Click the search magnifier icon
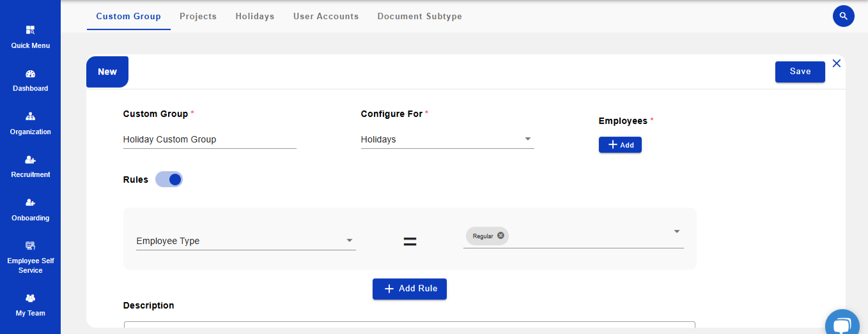The width and height of the screenshot is (868, 334). [x=843, y=16]
